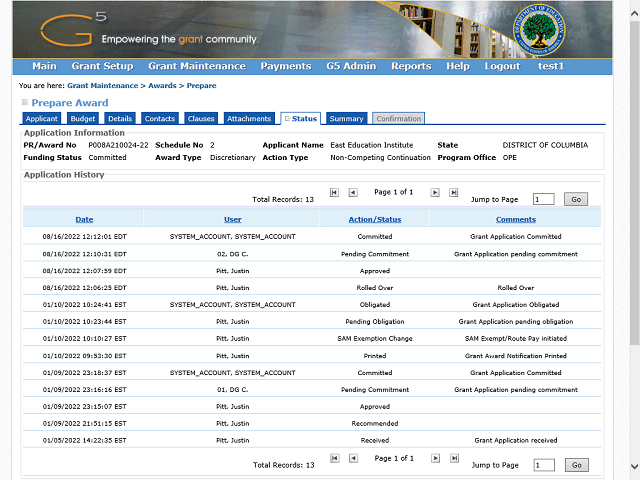Open the Attachments tab
This screenshot has width=640, height=480.
click(249, 119)
